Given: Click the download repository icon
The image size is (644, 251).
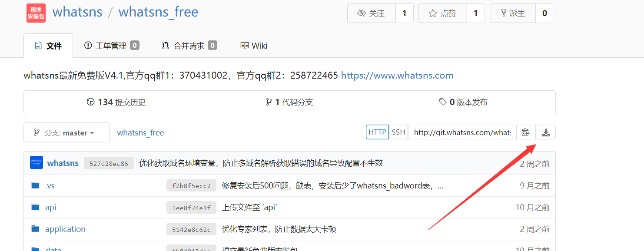Looking at the screenshot, I should coord(546,132).
